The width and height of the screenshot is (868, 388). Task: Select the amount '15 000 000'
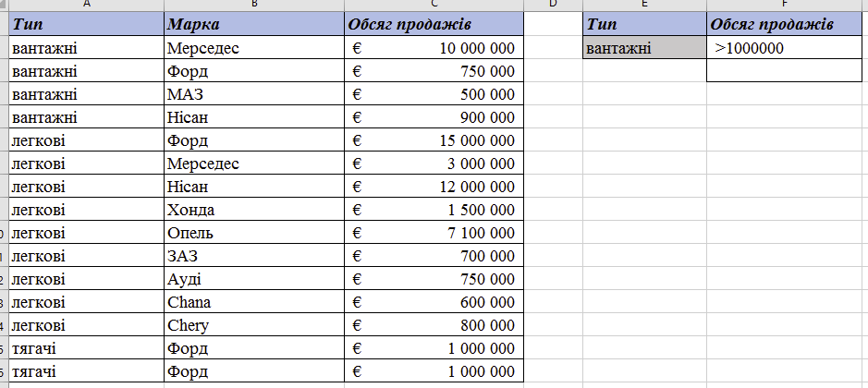point(434,140)
